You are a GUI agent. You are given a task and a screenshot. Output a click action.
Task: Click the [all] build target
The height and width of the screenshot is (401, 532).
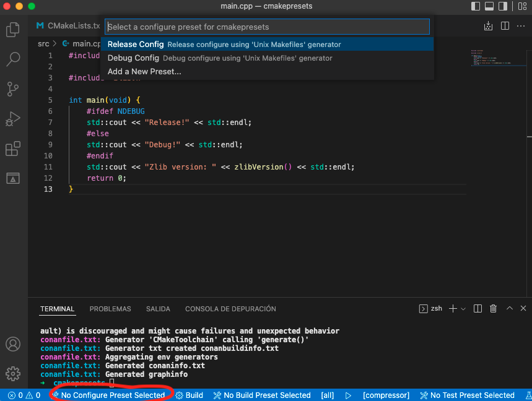click(x=328, y=395)
